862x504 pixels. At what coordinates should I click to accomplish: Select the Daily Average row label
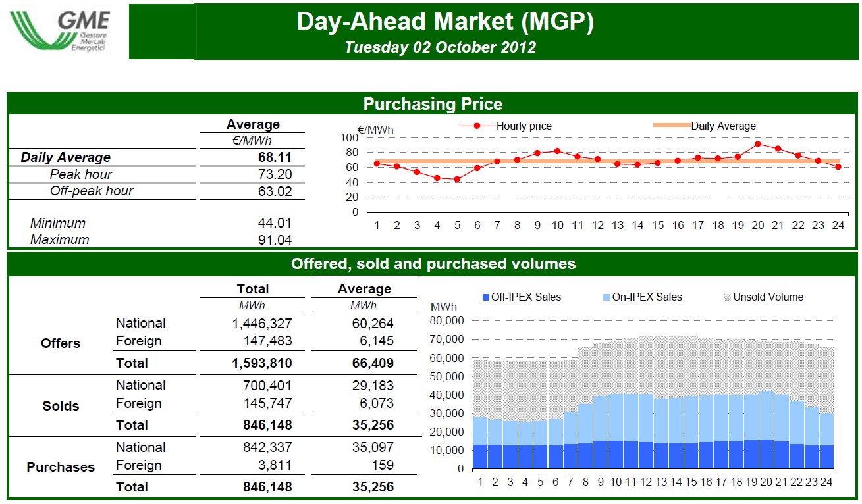(65, 158)
